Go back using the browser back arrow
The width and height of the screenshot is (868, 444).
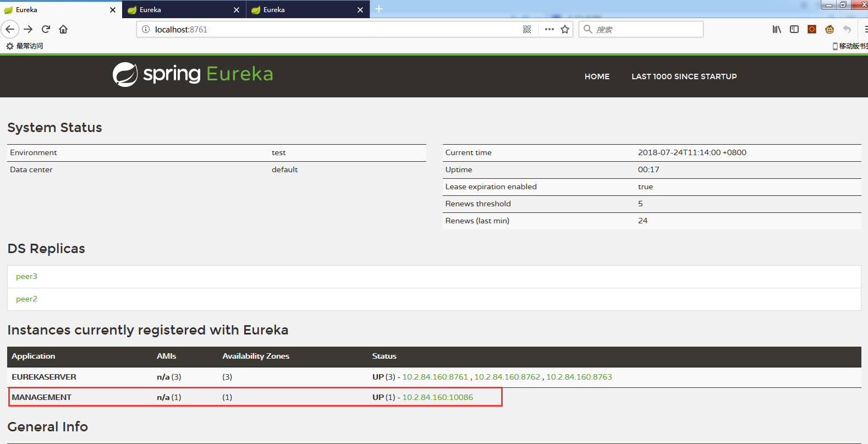[x=10, y=29]
